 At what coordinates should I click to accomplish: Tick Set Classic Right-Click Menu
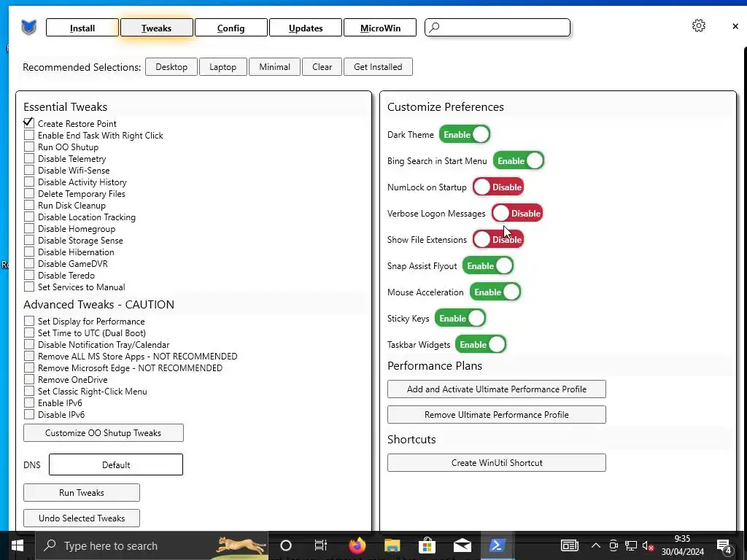29,391
